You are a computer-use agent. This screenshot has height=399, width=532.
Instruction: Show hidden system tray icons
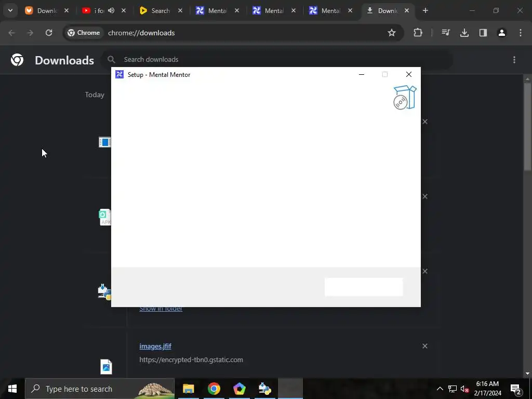pos(440,389)
